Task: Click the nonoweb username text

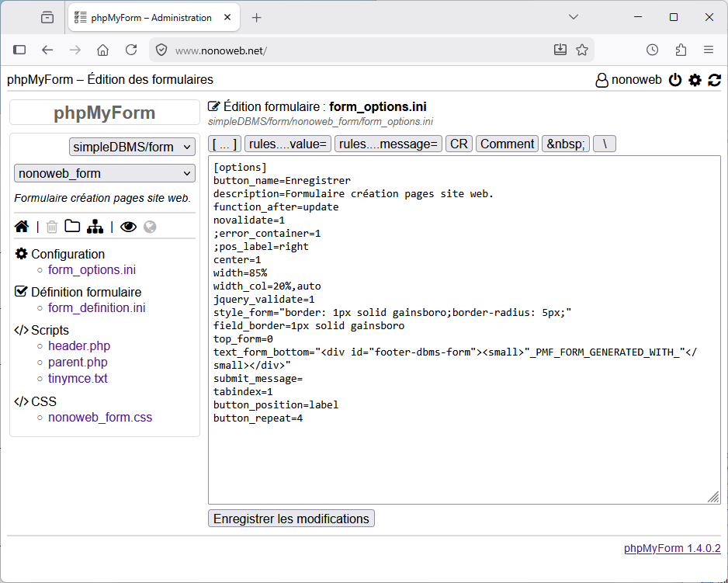Action: (636, 80)
